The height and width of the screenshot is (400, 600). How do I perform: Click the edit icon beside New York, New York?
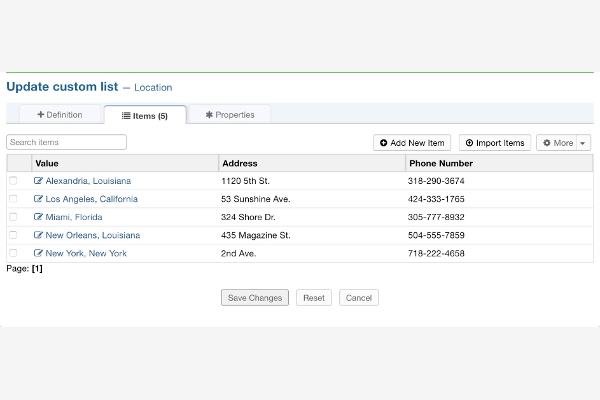coord(39,253)
